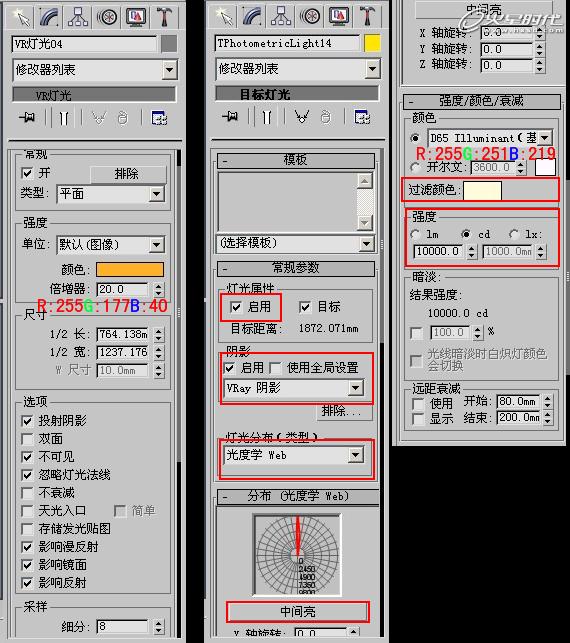Open Hierarchy tab in photometric light panel

click(x=281, y=16)
